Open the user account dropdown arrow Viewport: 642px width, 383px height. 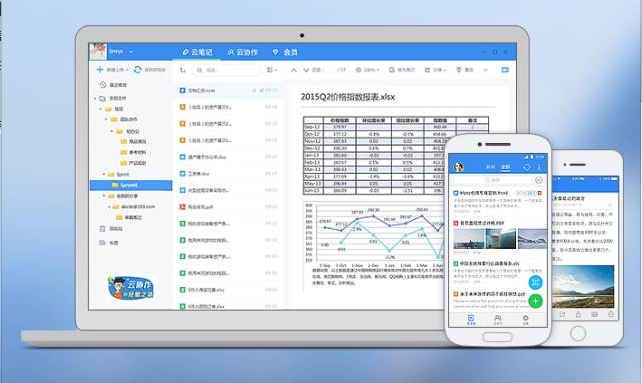[131, 52]
